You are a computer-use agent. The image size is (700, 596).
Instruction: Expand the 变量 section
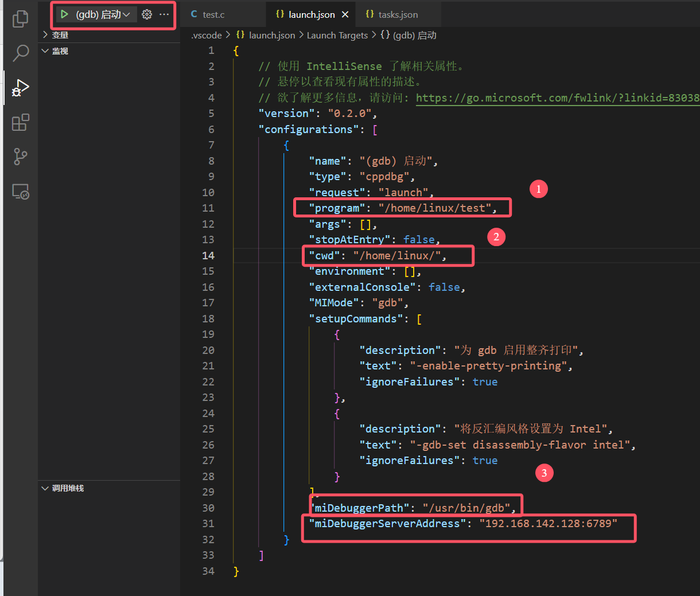click(x=60, y=35)
